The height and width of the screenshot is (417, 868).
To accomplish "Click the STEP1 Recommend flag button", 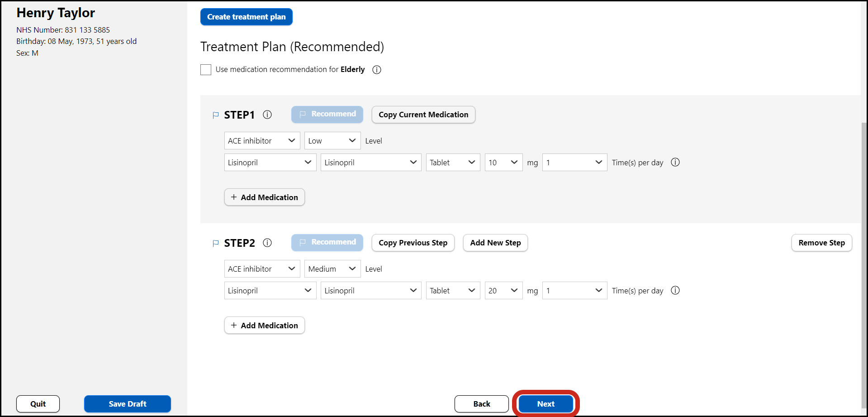I will pos(327,115).
